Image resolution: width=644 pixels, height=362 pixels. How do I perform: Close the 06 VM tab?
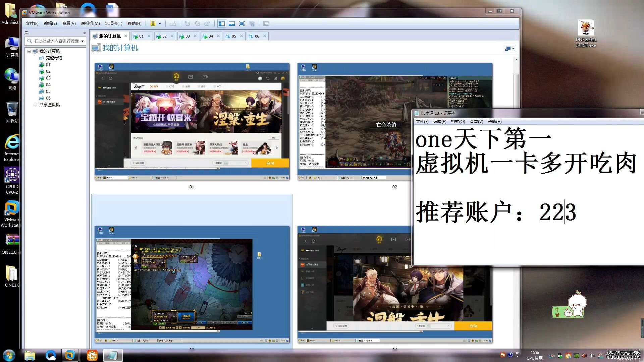click(x=265, y=36)
